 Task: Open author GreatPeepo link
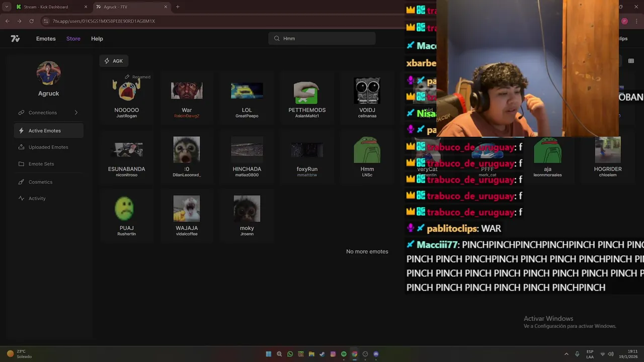tap(247, 116)
